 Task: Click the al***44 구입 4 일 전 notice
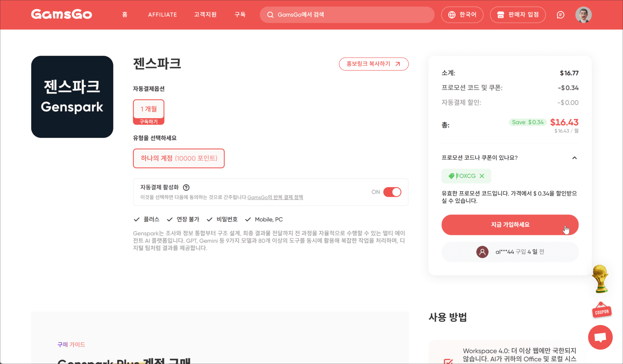[x=510, y=252]
